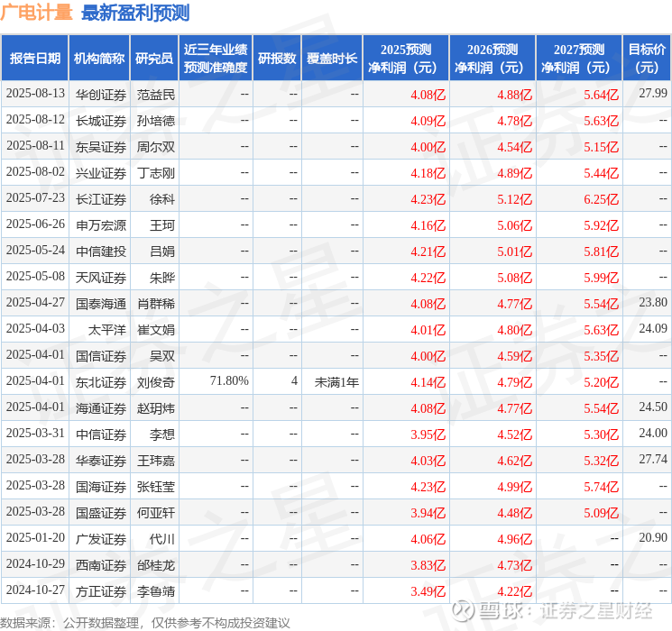Click 2027 profit 6.25亿

click(602, 199)
